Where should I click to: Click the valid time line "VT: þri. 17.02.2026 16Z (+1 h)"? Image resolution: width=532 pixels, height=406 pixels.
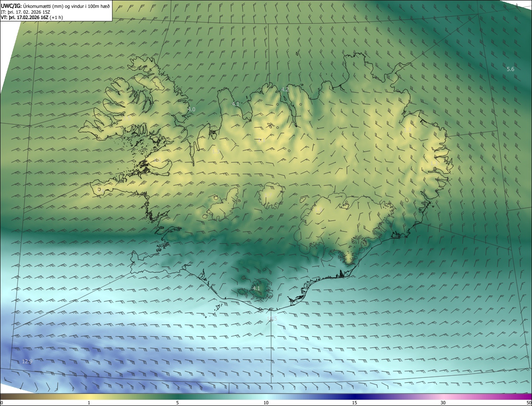[x=32, y=17]
